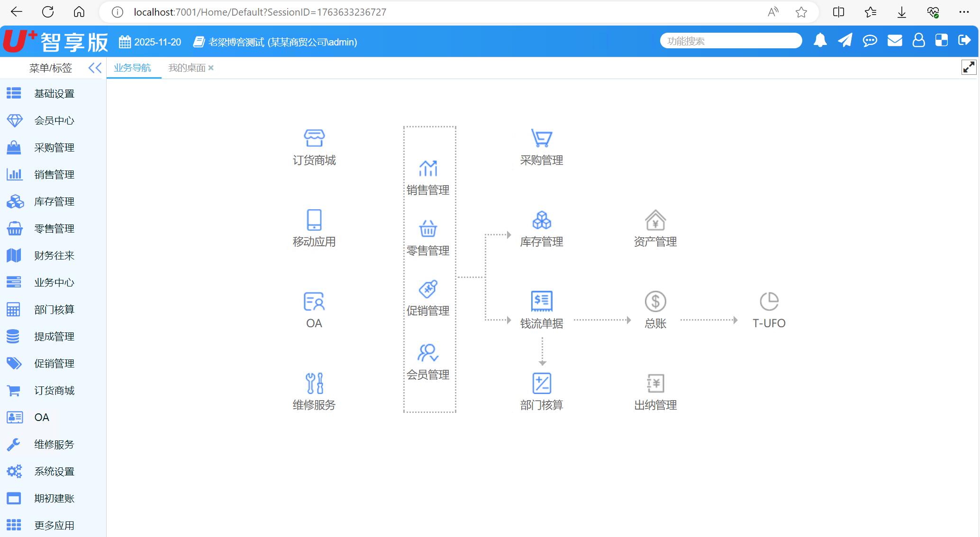Open 财务往来 in the sidebar menu
This screenshot has width=980, height=537.
coord(54,256)
